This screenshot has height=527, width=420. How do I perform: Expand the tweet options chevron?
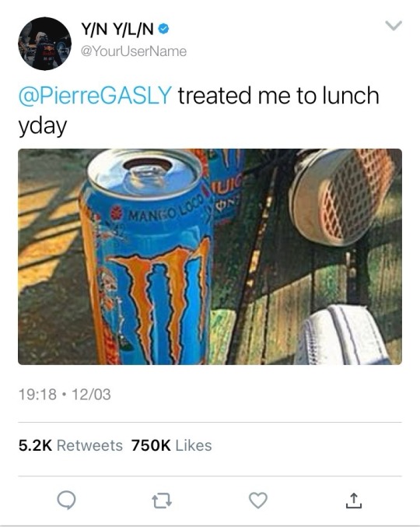point(394,26)
